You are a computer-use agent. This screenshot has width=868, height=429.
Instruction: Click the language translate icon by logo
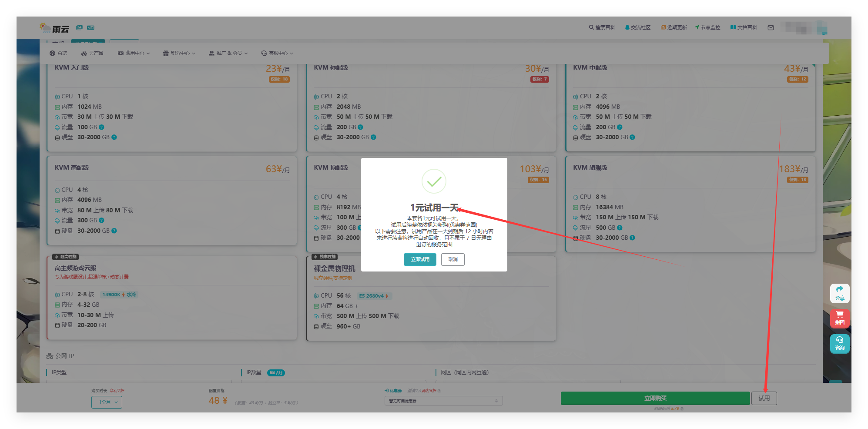(x=90, y=27)
